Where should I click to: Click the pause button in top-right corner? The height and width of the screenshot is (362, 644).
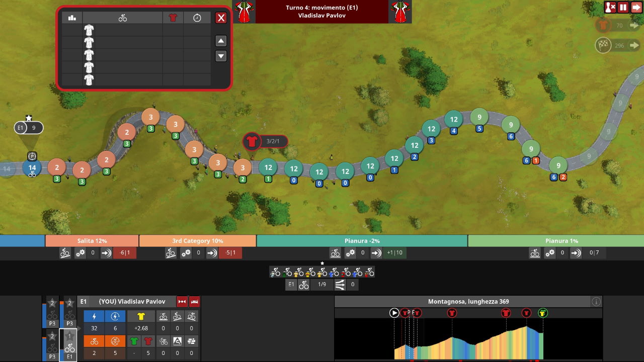pyautogui.click(x=623, y=7)
